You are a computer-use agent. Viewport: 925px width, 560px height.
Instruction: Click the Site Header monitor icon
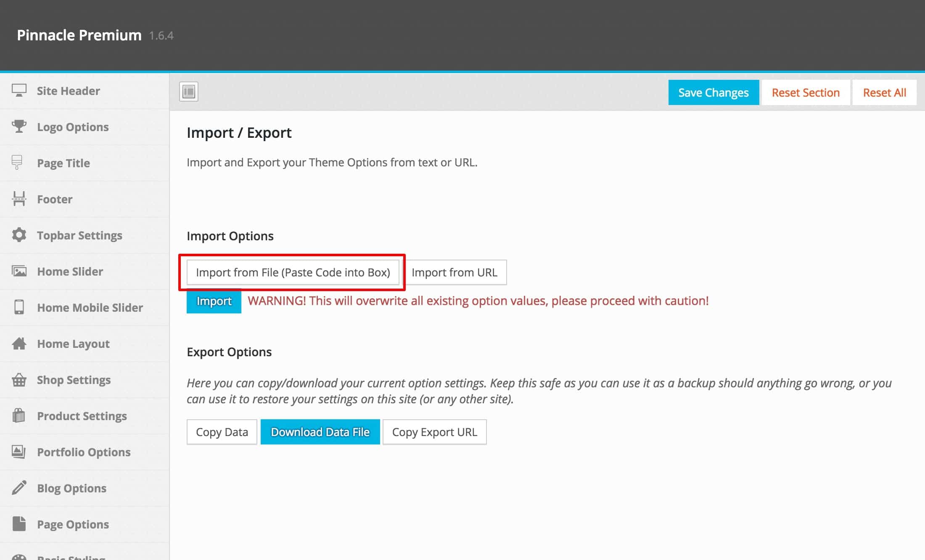20,90
